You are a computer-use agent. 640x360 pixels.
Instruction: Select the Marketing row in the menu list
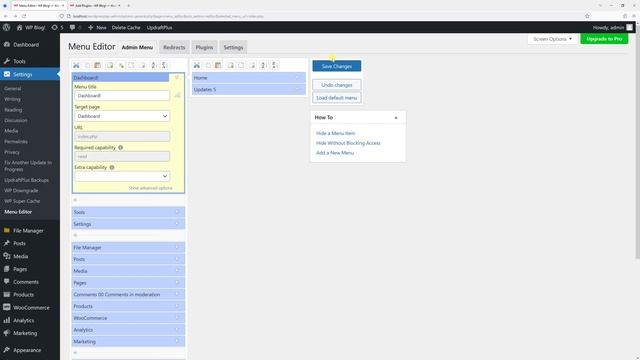tap(128, 342)
